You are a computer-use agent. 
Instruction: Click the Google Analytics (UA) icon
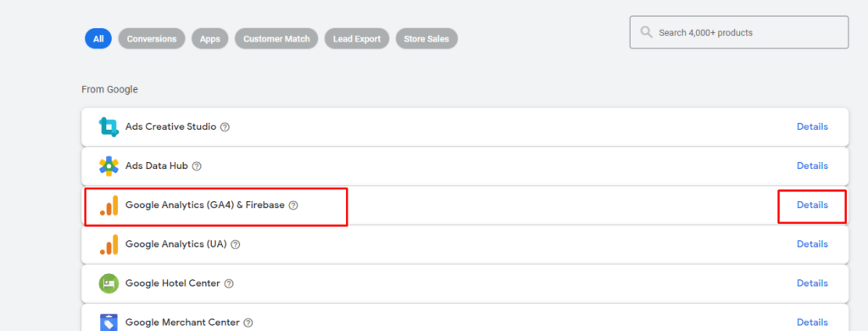(108, 244)
